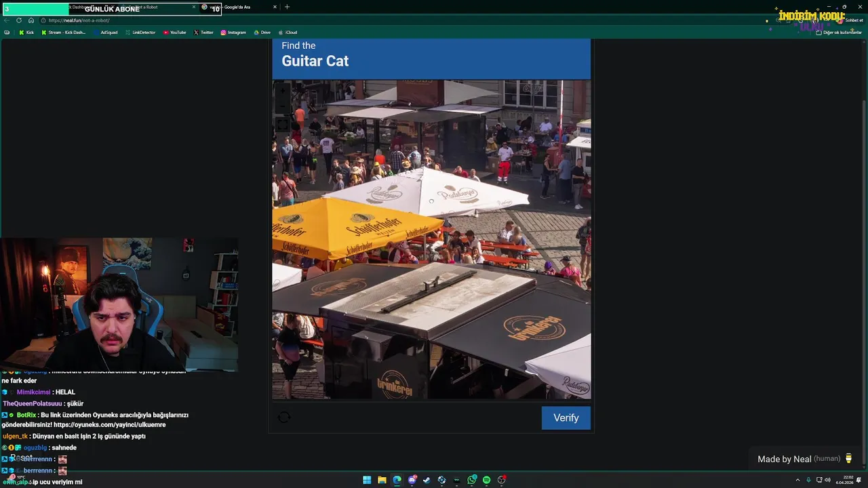Screen dimensions: 868x488
Task: Open the Windows Start menu
Action: [x=367, y=480]
